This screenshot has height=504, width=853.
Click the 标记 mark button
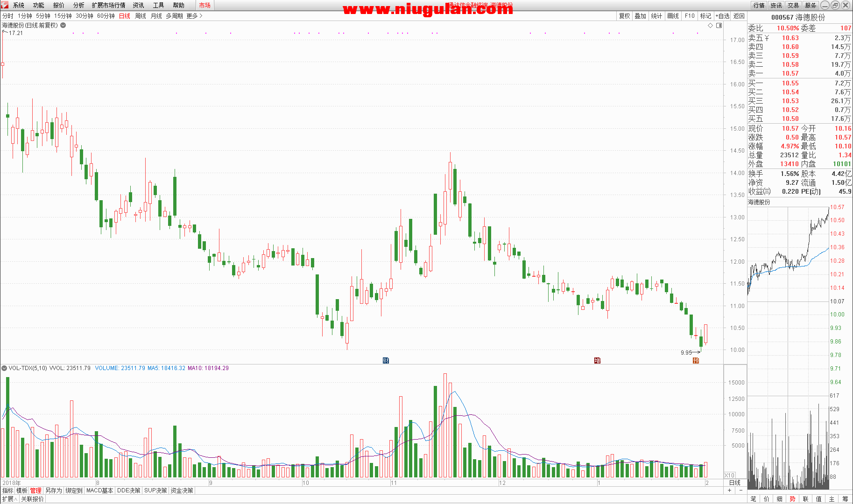[705, 16]
